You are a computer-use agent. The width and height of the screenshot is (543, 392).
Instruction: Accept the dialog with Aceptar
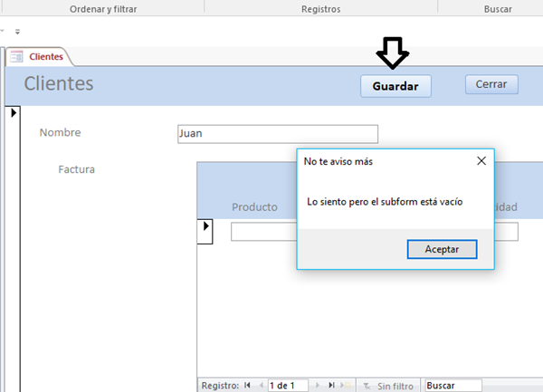(x=442, y=249)
